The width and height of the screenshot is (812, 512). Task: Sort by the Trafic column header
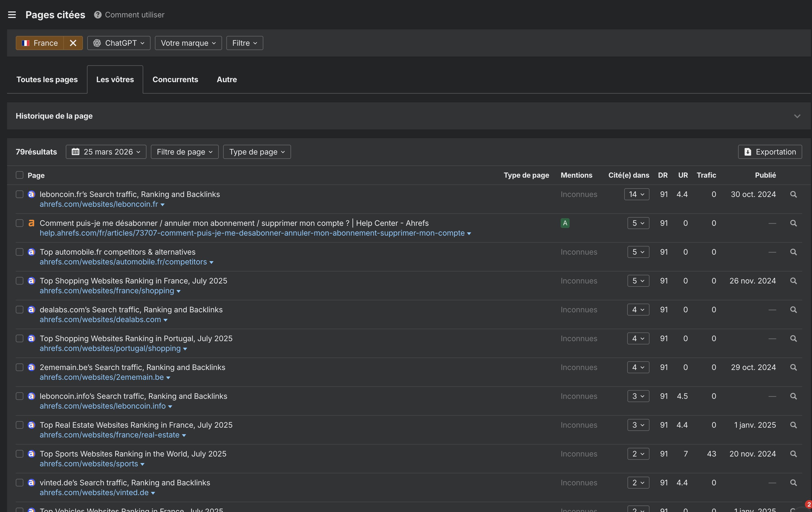706,175
